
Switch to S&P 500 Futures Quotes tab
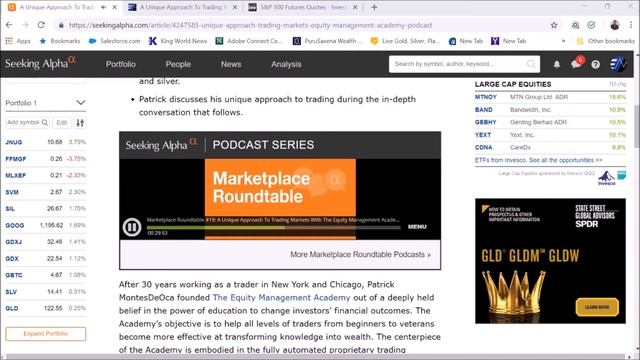click(302, 7)
